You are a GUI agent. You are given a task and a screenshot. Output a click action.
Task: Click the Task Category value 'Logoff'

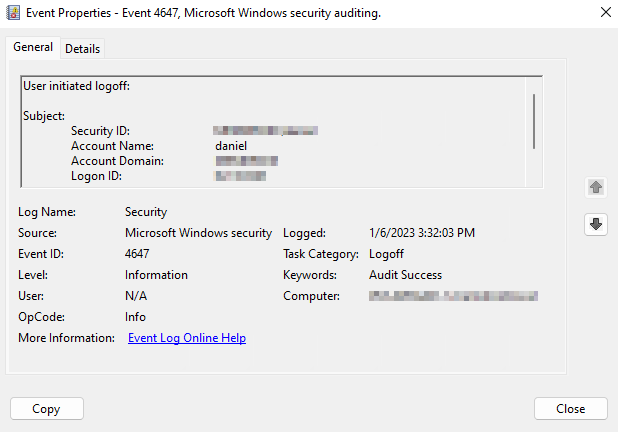(386, 254)
